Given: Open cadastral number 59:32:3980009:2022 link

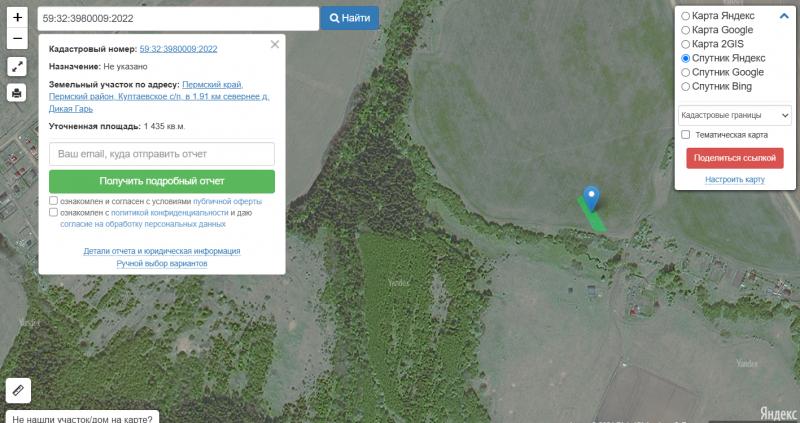Looking at the screenshot, I should click(179, 48).
